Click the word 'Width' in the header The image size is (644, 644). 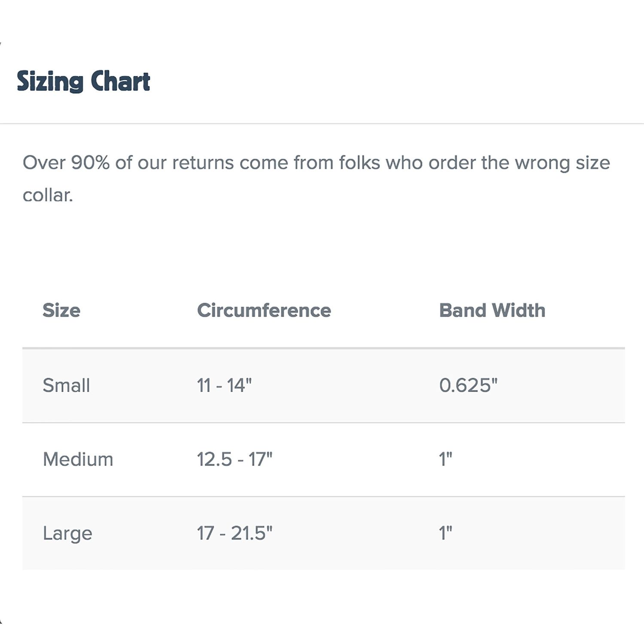[x=519, y=310]
